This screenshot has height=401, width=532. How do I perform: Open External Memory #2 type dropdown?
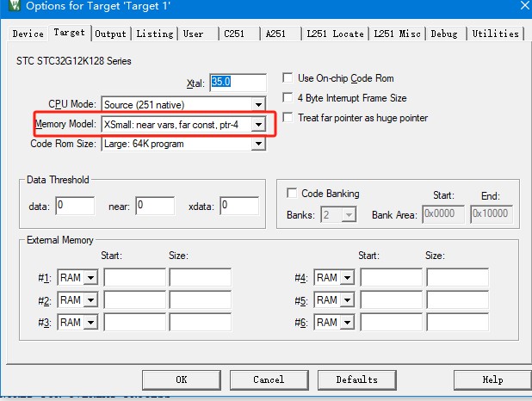pyautogui.click(x=90, y=300)
